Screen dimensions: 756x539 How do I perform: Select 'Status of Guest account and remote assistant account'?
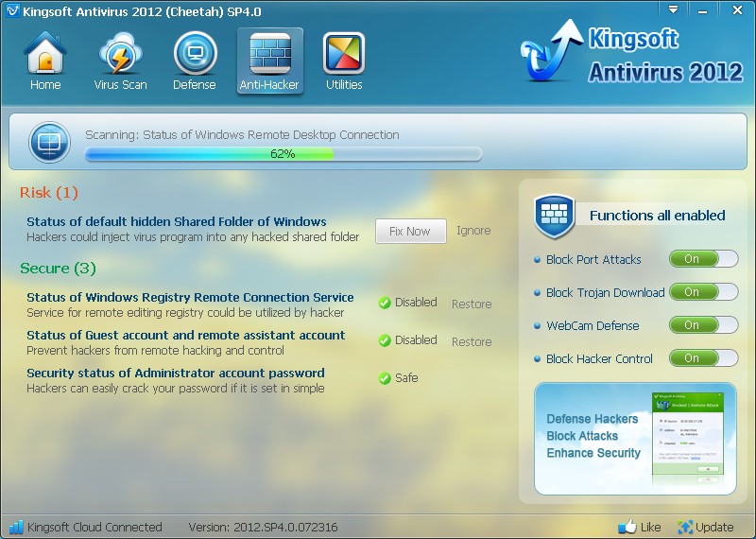coord(185,335)
